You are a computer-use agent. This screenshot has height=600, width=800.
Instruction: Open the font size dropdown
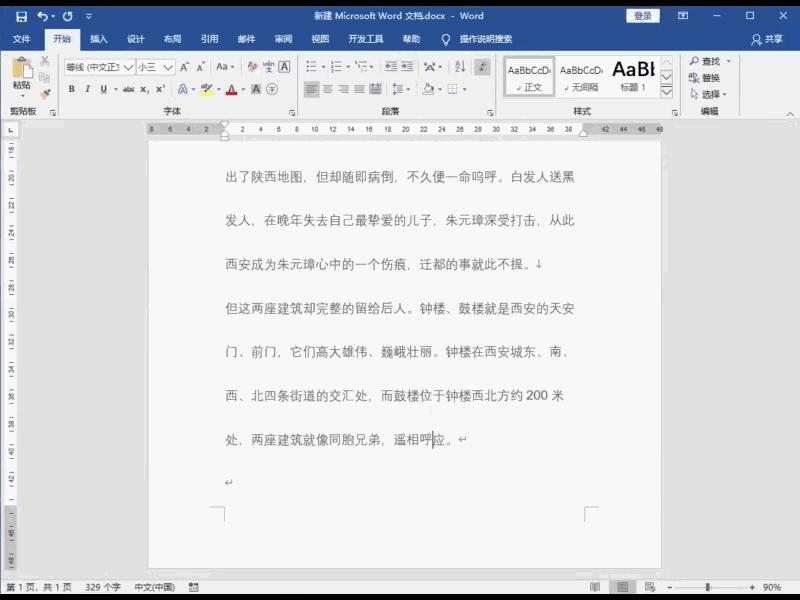(168, 67)
